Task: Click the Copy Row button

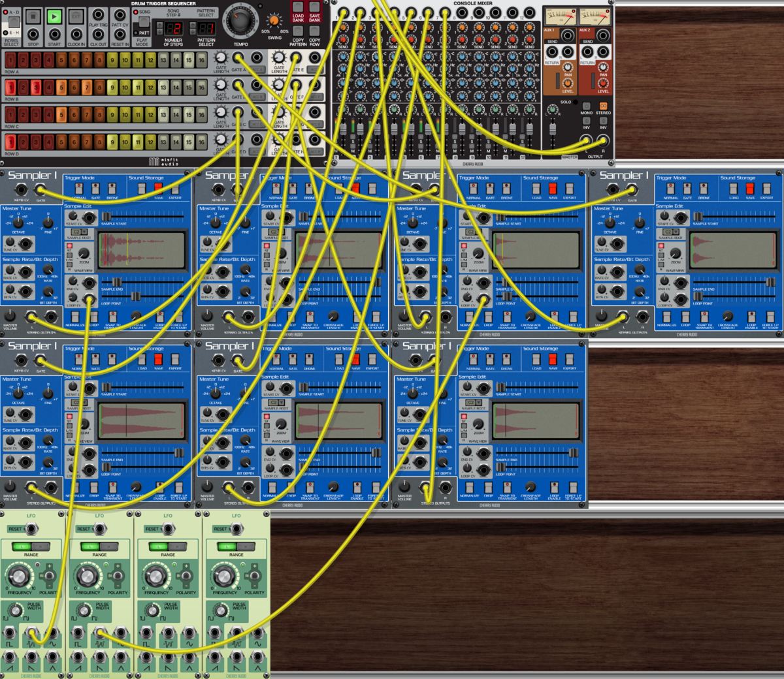Action: tap(314, 31)
